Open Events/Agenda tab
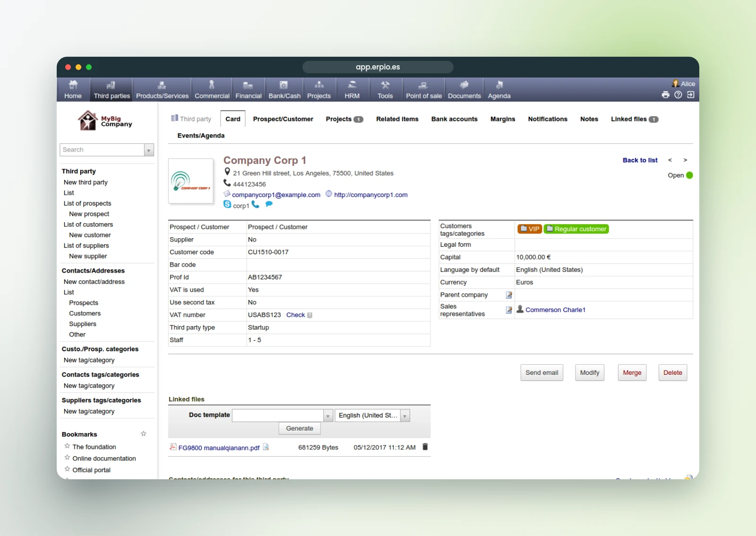 [201, 136]
